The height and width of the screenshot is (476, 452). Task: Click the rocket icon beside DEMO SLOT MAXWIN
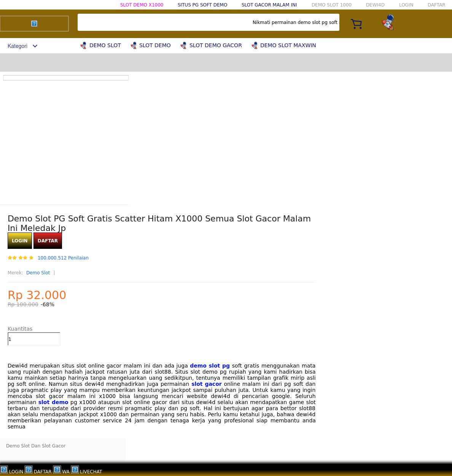click(255, 46)
